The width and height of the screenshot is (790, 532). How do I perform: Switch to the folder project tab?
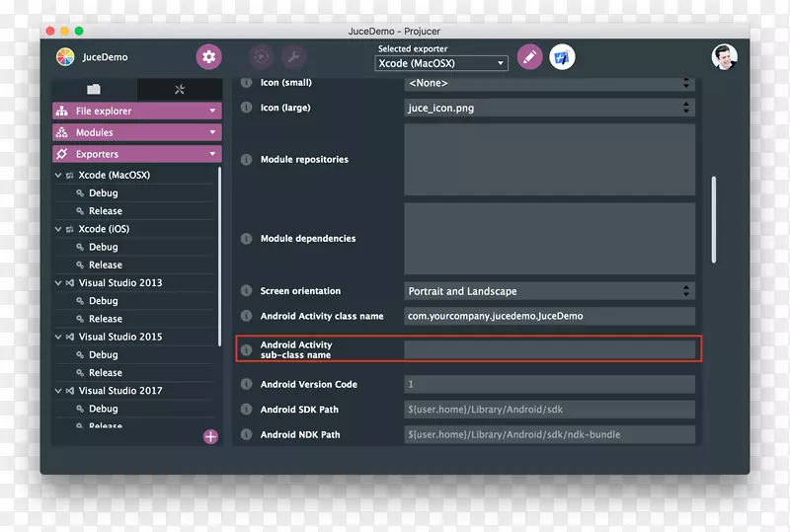[x=94, y=89]
